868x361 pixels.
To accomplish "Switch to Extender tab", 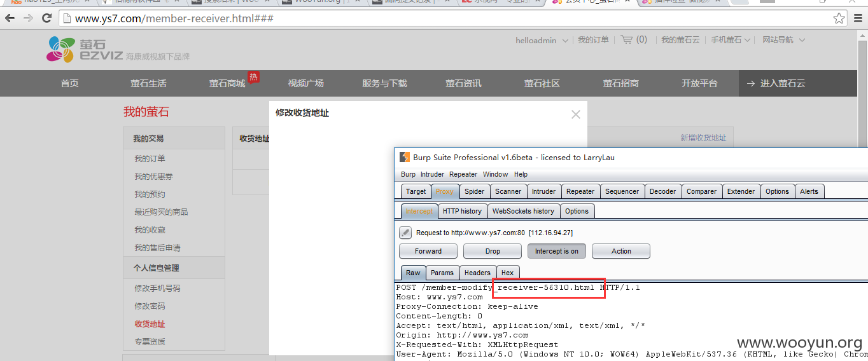I will [x=741, y=191].
